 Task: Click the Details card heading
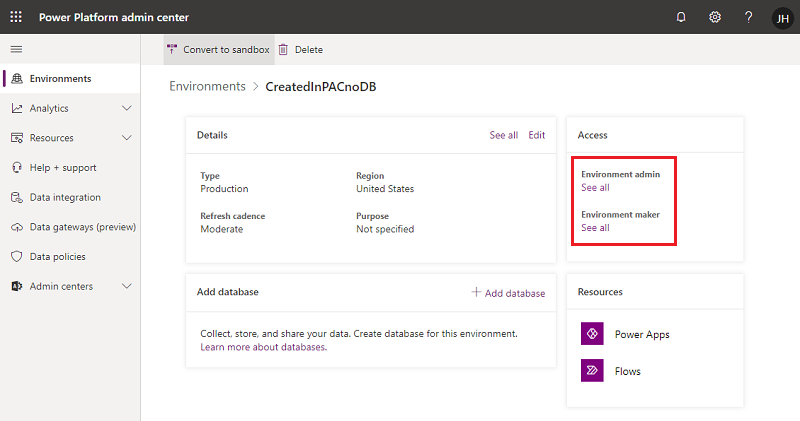(212, 135)
